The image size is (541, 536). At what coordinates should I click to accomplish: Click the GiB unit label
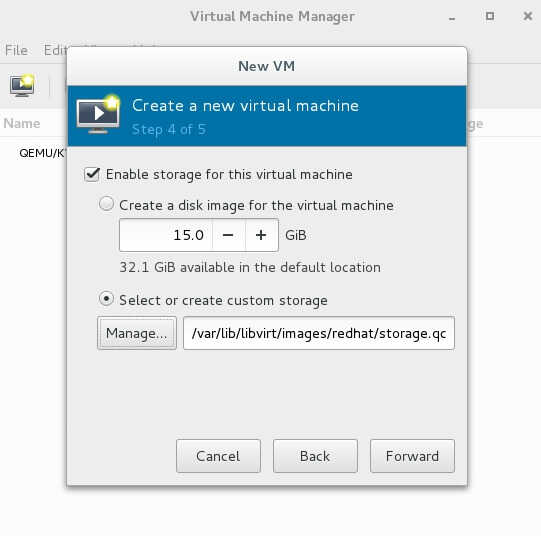point(296,235)
